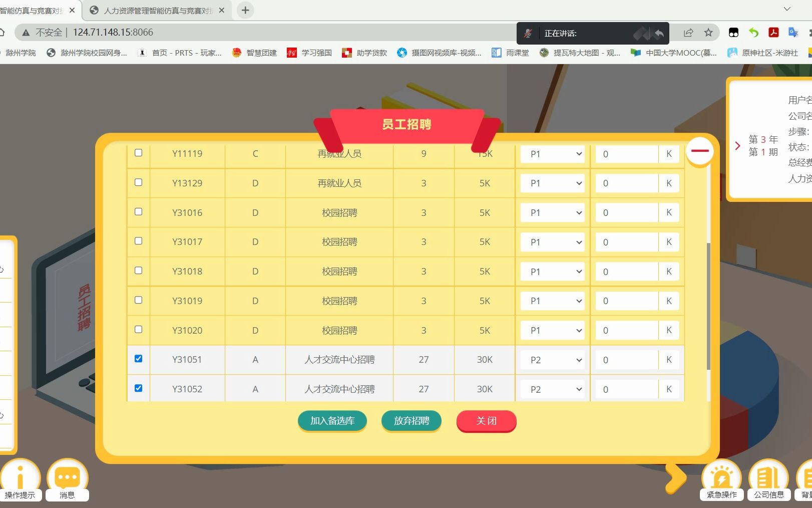Check the box for Y31020
Screen dimensions: 812x508
click(x=139, y=330)
